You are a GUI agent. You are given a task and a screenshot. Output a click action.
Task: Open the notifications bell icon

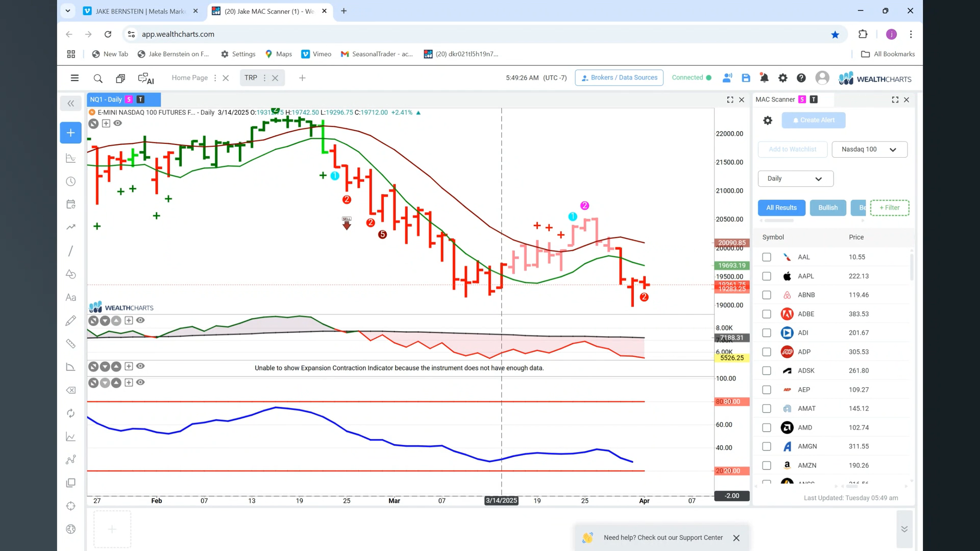coord(764,78)
